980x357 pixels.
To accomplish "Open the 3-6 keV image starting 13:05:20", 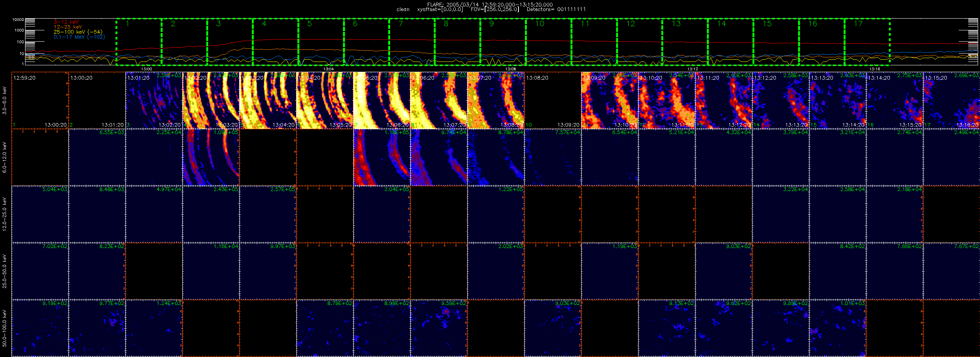I will pyautogui.click(x=382, y=100).
